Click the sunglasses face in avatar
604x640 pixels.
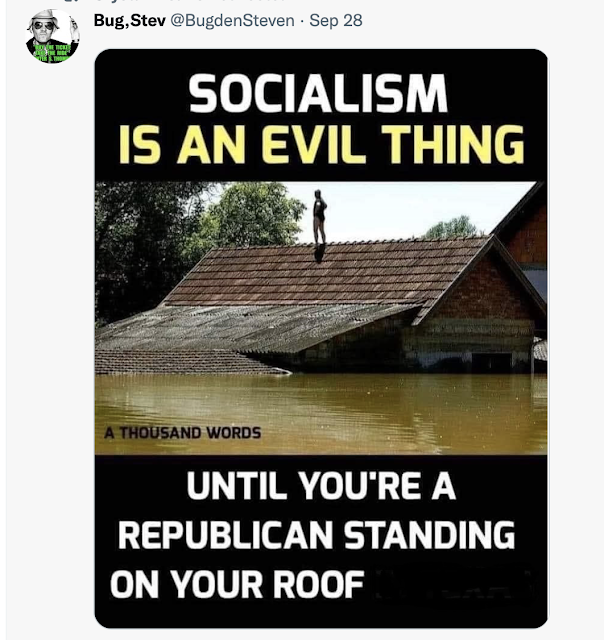(x=43, y=26)
